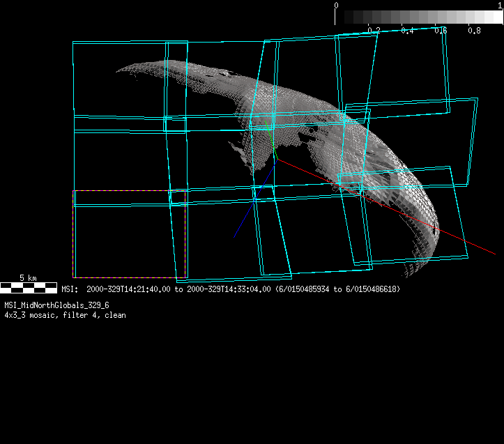
Task: Click the spacecraft clock range in parentheses
Action: tap(338, 289)
